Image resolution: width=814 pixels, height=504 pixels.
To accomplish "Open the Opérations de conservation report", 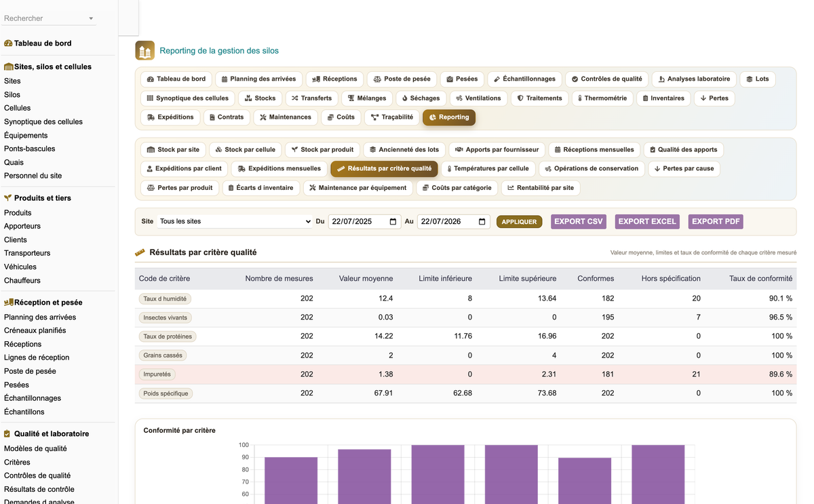I will 591,169.
